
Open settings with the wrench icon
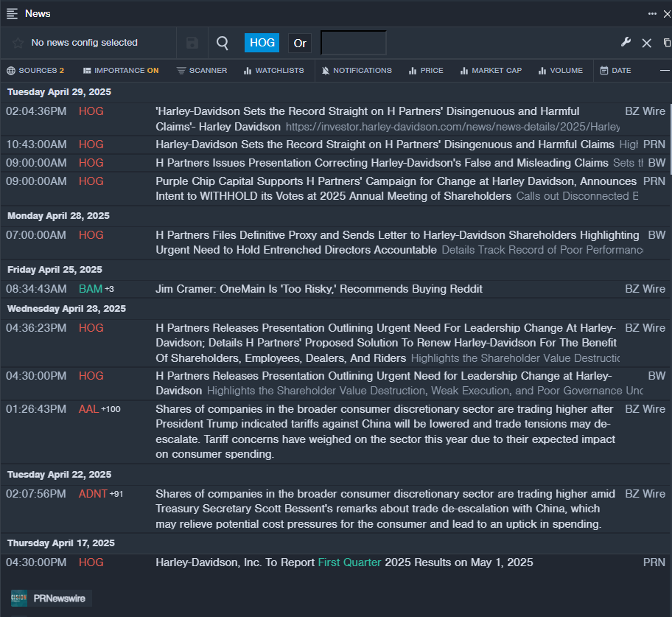click(x=626, y=42)
